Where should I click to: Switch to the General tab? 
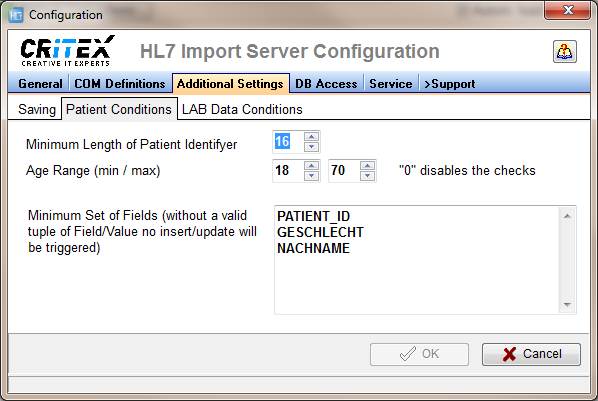[x=40, y=84]
